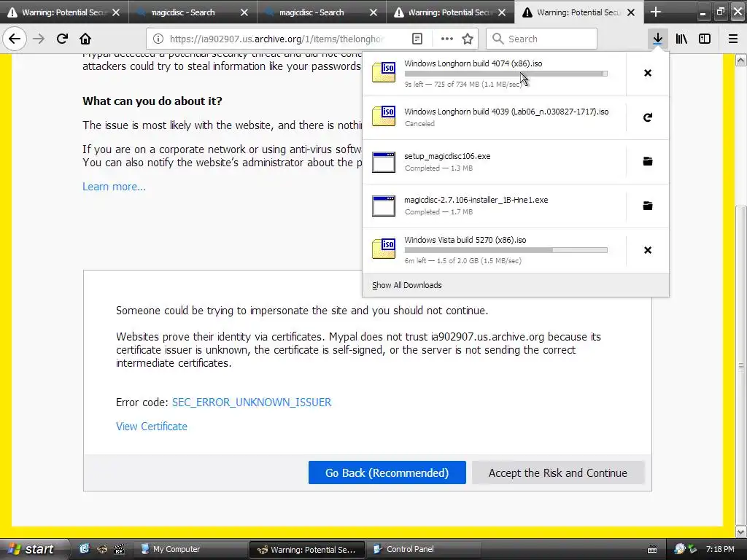Switch to Control Panel in the taskbar
The image size is (747, 560).
tap(423, 549)
